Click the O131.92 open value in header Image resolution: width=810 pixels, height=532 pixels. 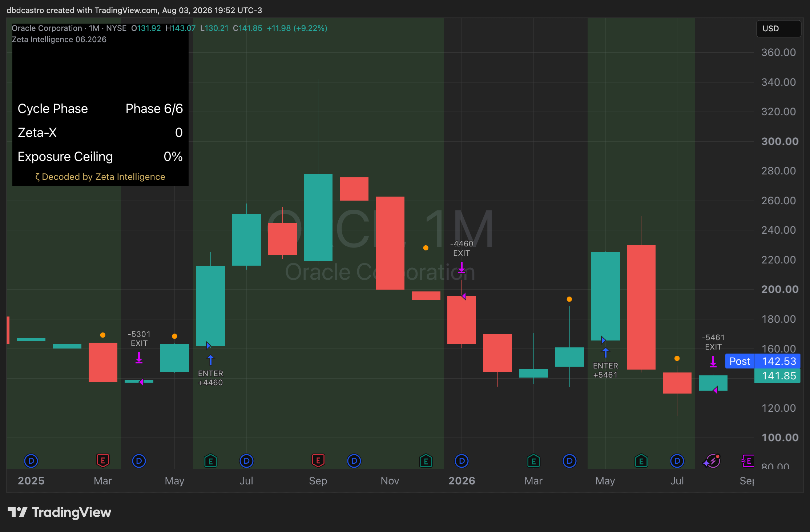coord(146,28)
